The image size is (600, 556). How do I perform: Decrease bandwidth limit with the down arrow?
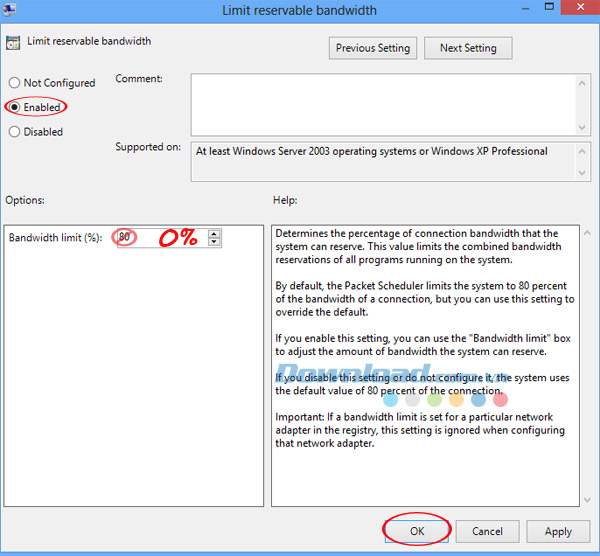[214, 243]
